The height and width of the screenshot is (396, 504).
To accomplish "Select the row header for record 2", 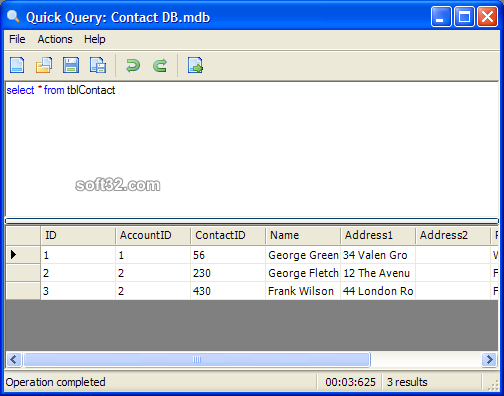I will coord(23,273).
